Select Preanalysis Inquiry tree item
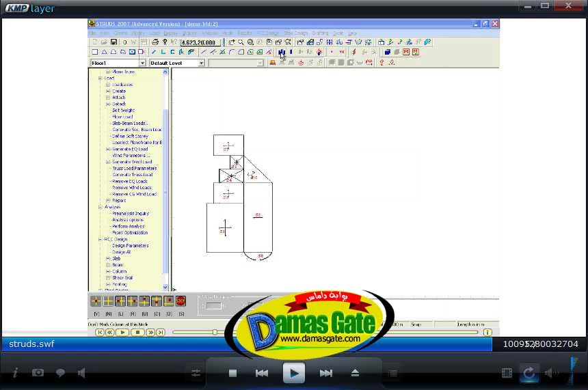 click(131, 213)
